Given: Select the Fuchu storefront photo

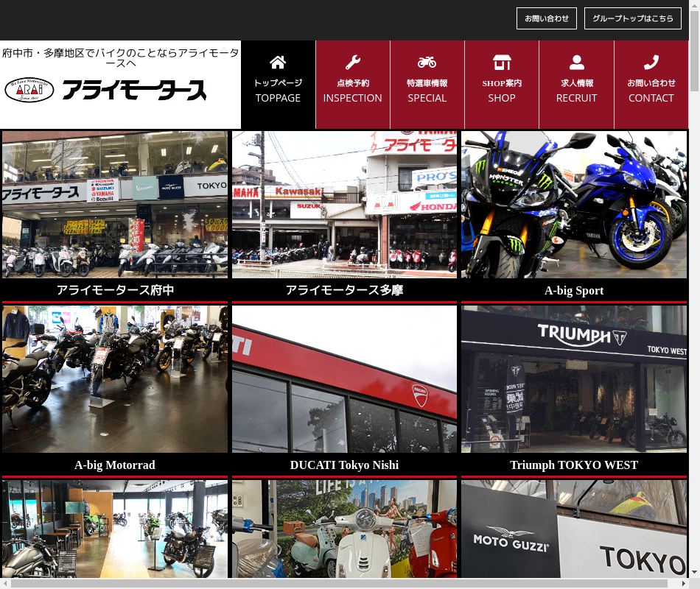Looking at the screenshot, I should coord(115,205).
